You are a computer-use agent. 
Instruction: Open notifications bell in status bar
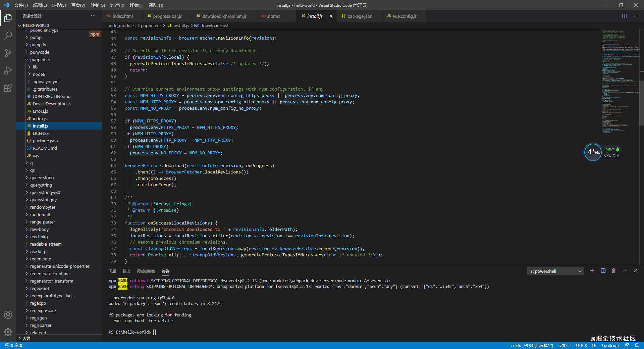(636, 345)
